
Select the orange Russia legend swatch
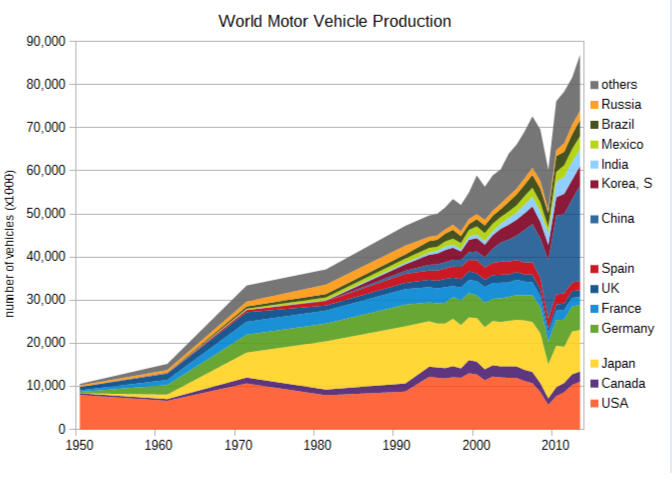pos(593,105)
